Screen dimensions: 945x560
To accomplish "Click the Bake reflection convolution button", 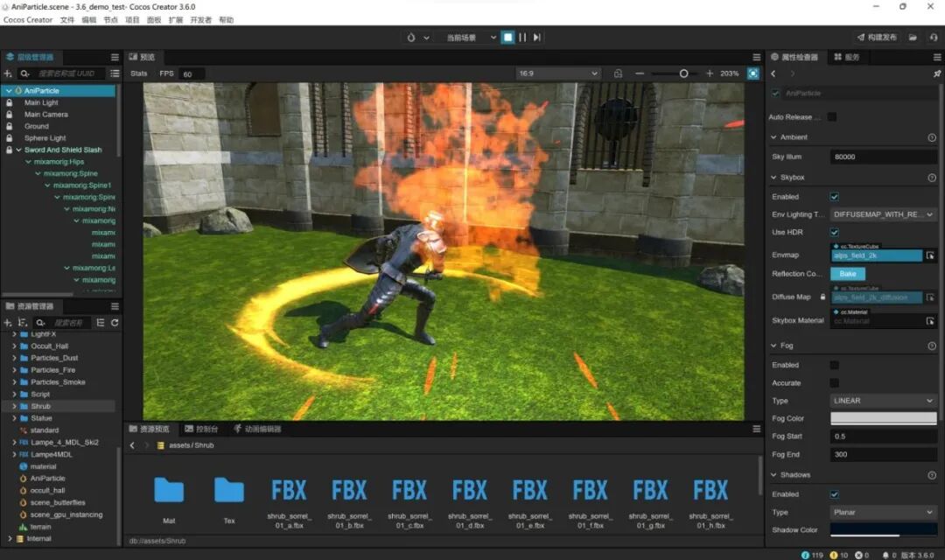I will point(847,274).
